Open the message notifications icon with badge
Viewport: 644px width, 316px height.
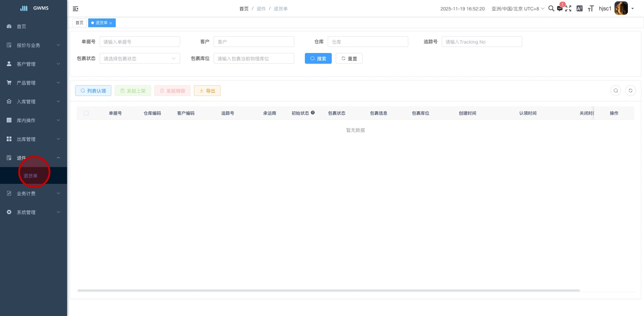click(x=560, y=9)
